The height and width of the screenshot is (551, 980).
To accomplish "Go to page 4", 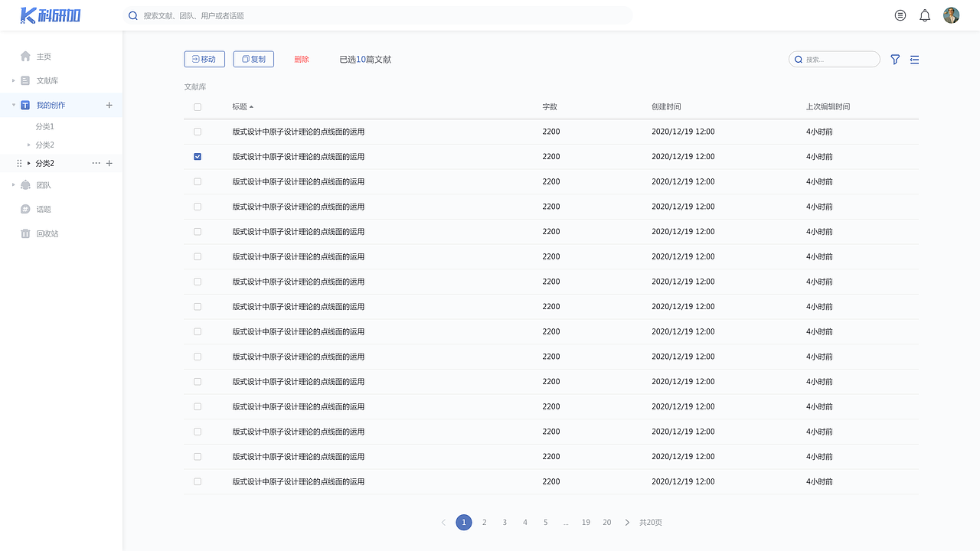I will [525, 523].
